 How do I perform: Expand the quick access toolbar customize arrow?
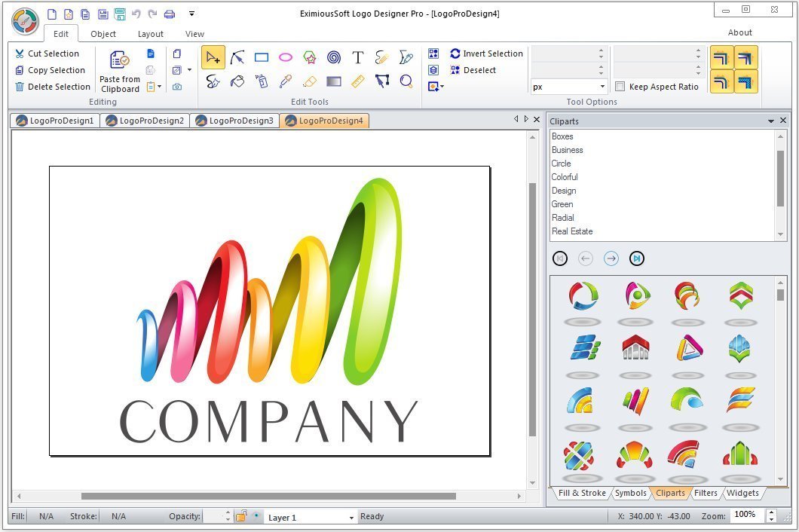pyautogui.click(x=191, y=14)
